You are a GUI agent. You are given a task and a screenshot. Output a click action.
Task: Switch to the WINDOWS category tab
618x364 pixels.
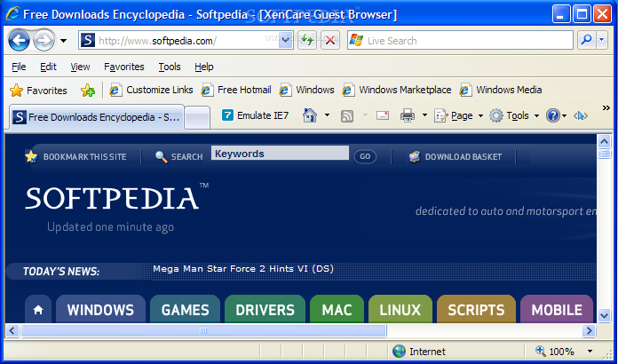[100, 309]
